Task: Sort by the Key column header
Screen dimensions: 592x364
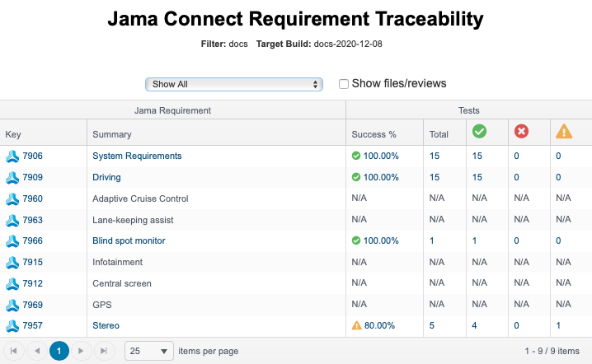Action: [13, 135]
